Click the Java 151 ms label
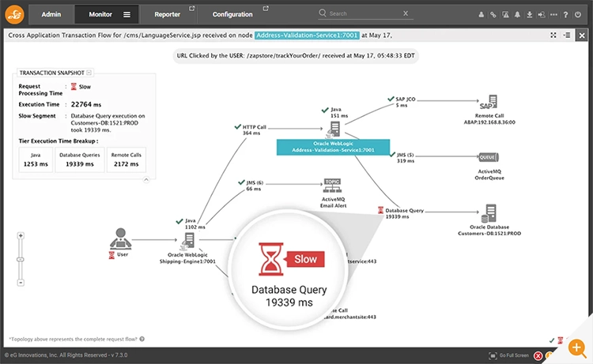Viewport: 593px width, 364px height. 339,113
